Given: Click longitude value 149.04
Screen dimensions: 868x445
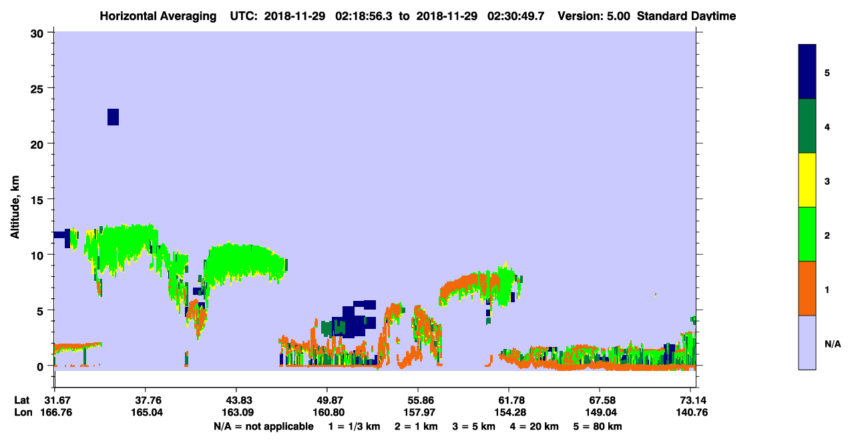Looking at the screenshot, I should pyautogui.click(x=600, y=412).
